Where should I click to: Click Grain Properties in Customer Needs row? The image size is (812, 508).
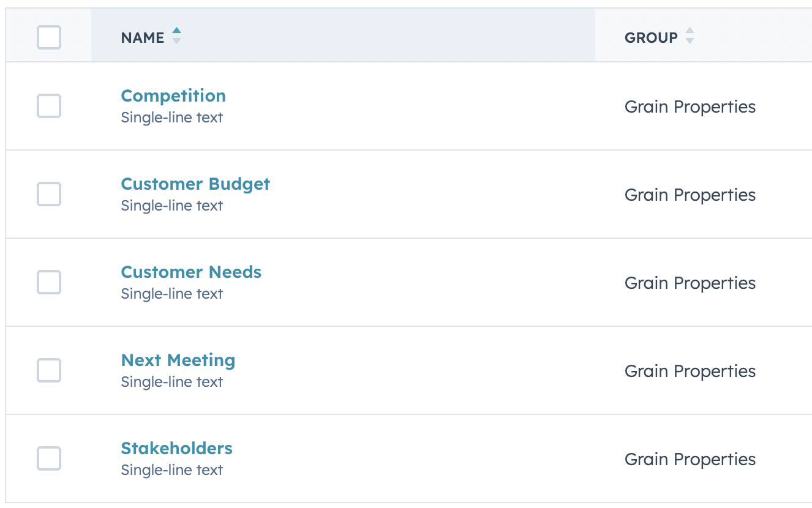tap(690, 283)
